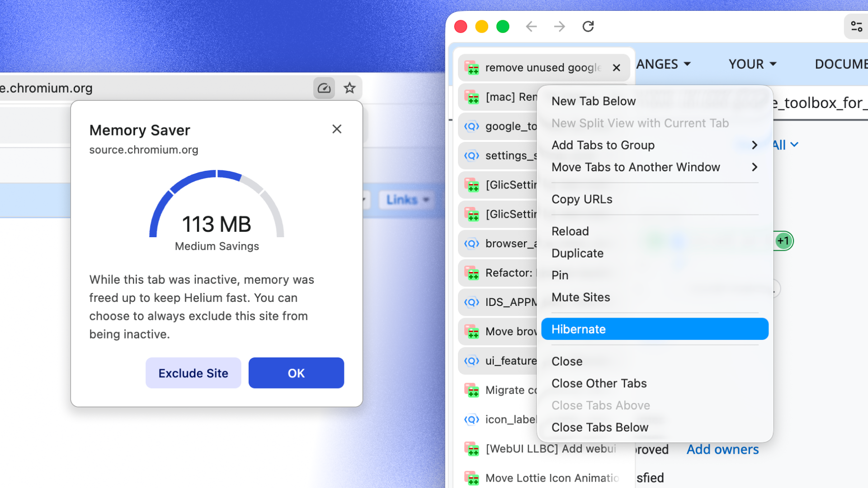The image size is (868, 488).
Task: Select the 'remove unused google' vertical tab
Action: [x=544, y=68]
